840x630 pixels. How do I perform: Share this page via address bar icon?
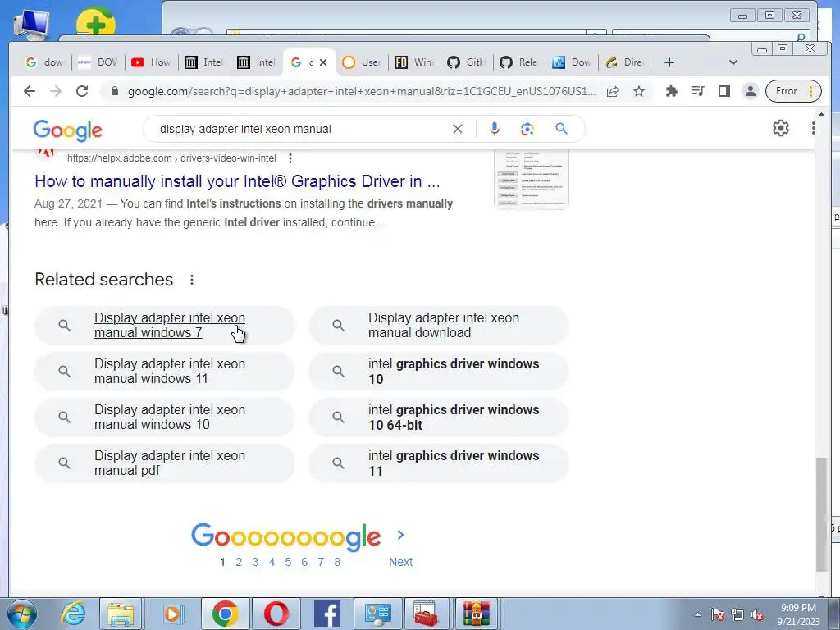(613, 91)
